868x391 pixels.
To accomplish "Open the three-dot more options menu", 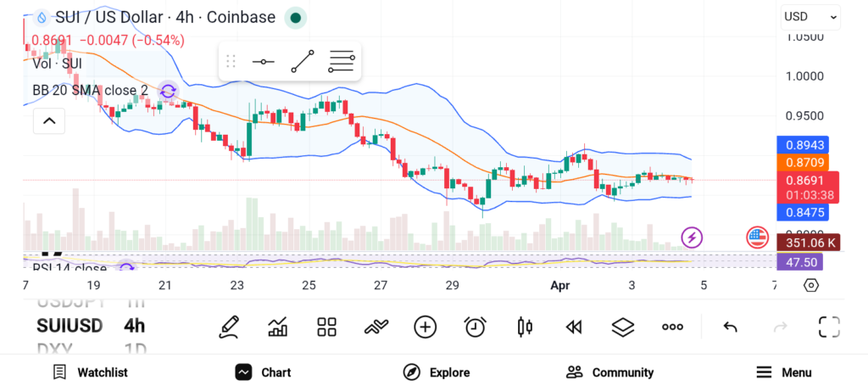I will (672, 327).
